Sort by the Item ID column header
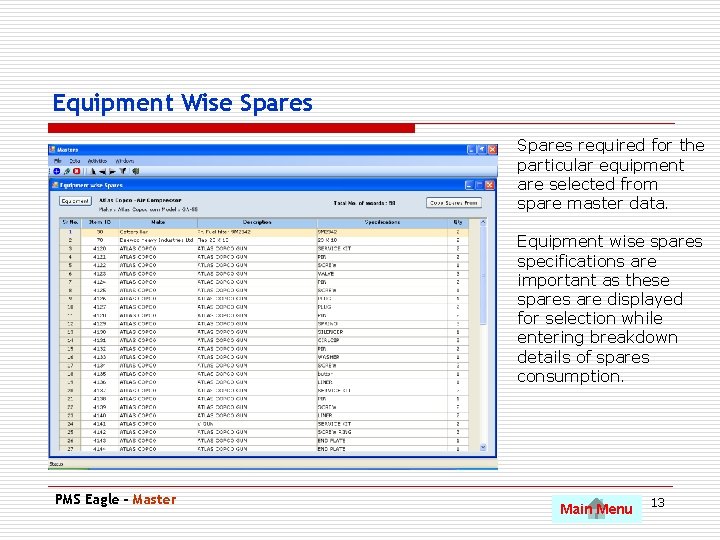The height and width of the screenshot is (540, 720). (x=100, y=222)
